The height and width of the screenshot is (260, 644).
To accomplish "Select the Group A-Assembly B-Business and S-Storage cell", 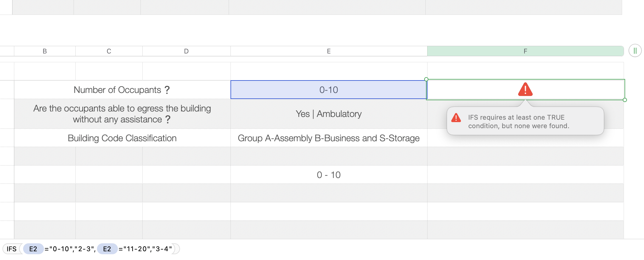I will [328, 138].
